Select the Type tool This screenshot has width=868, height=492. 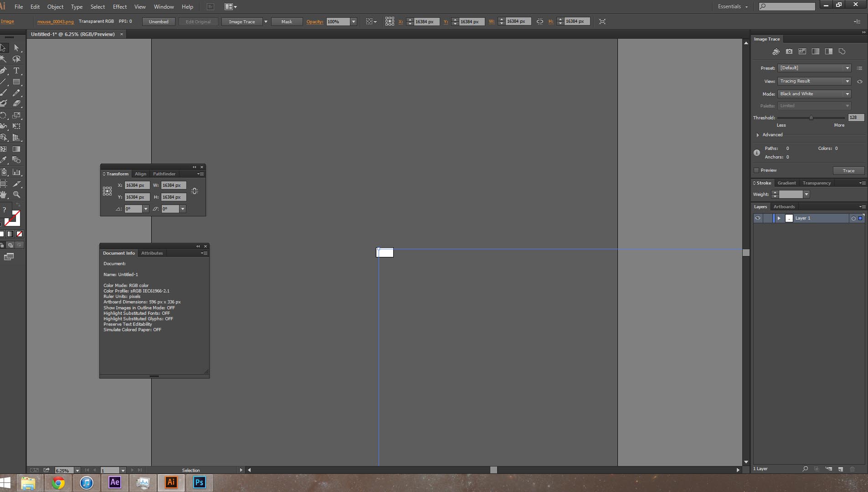coord(16,71)
